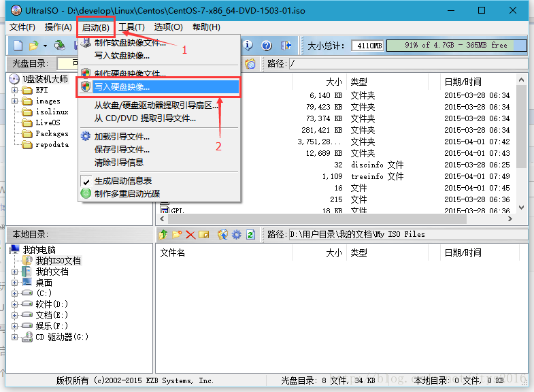534x392 pixels.
Task: Click the Help question mark icon
Action: (x=267, y=46)
